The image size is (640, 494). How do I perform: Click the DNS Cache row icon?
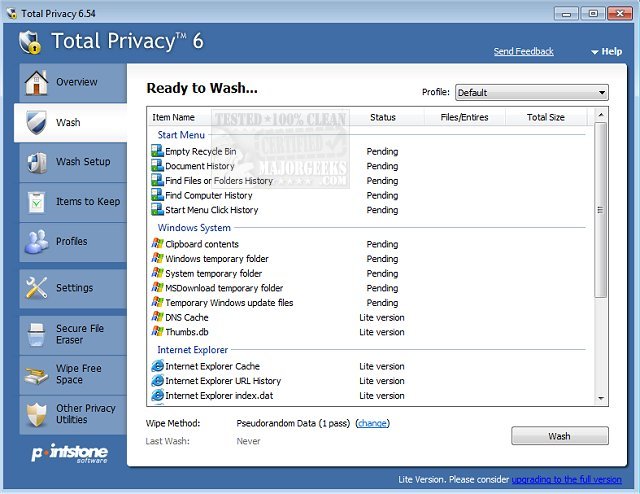[157, 317]
